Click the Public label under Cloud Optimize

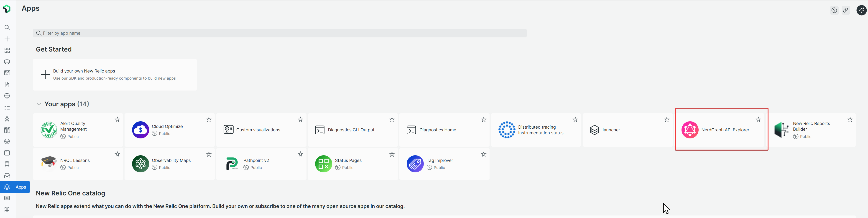tap(164, 134)
